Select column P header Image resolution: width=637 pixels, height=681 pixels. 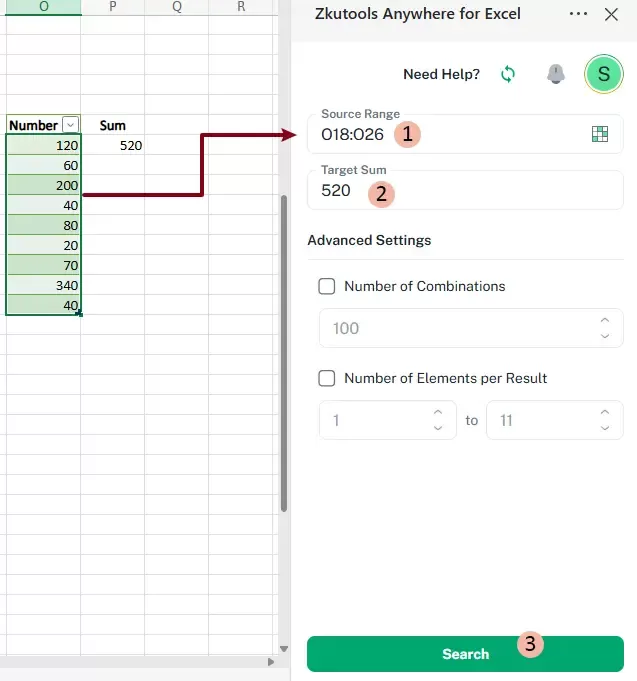point(112,7)
